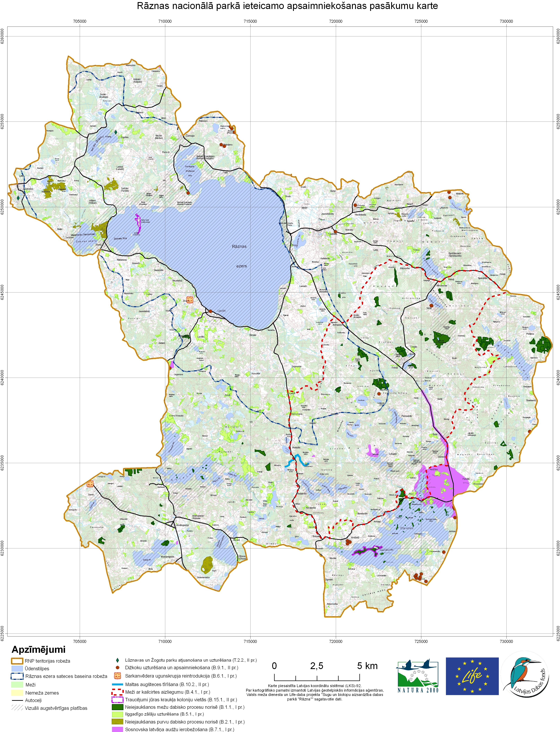Click the red dashed Meži ar kailcirtes legend symbol
This screenshot has height=732, width=560.
pos(117,692)
